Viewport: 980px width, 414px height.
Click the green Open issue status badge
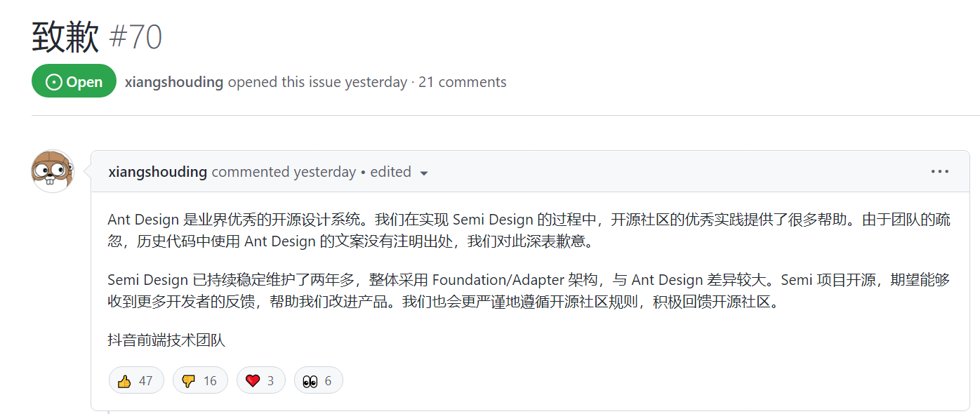point(74,81)
